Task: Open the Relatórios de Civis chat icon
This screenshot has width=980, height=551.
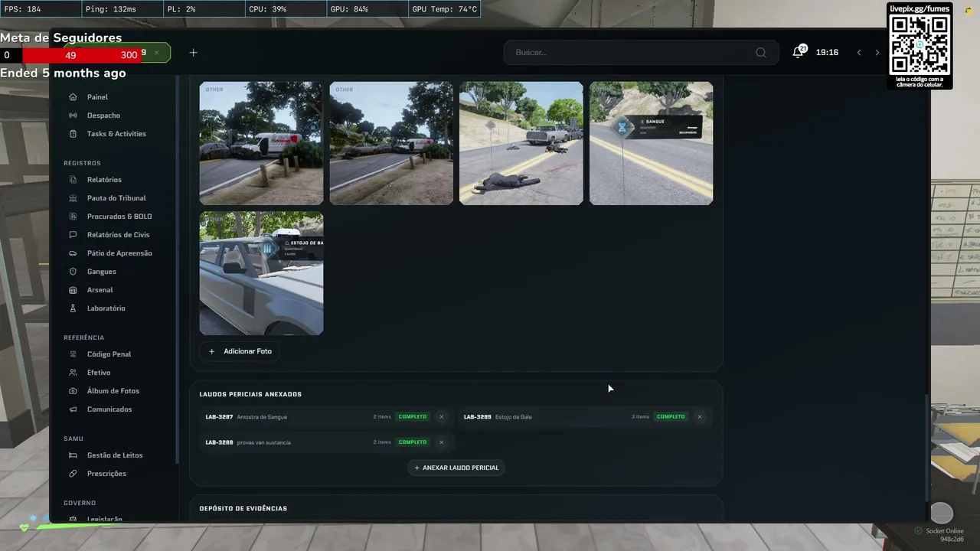Action: pos(73,235)
